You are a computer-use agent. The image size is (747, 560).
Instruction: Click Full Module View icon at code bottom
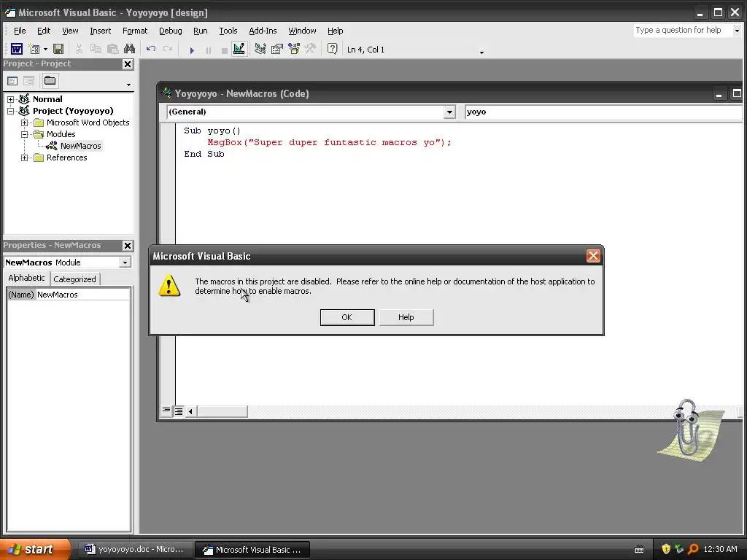(x=179, y=411)
